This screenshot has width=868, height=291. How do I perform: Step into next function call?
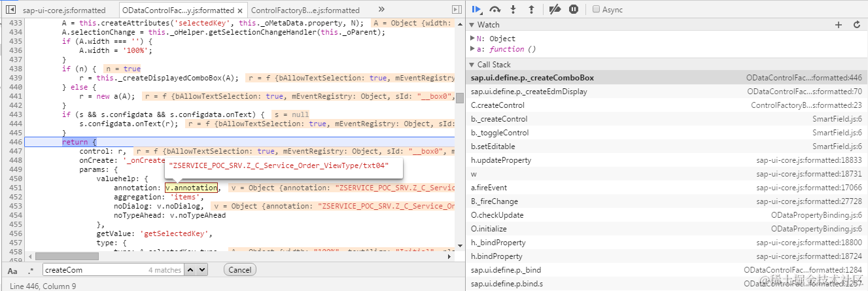(x=513, y=10)
